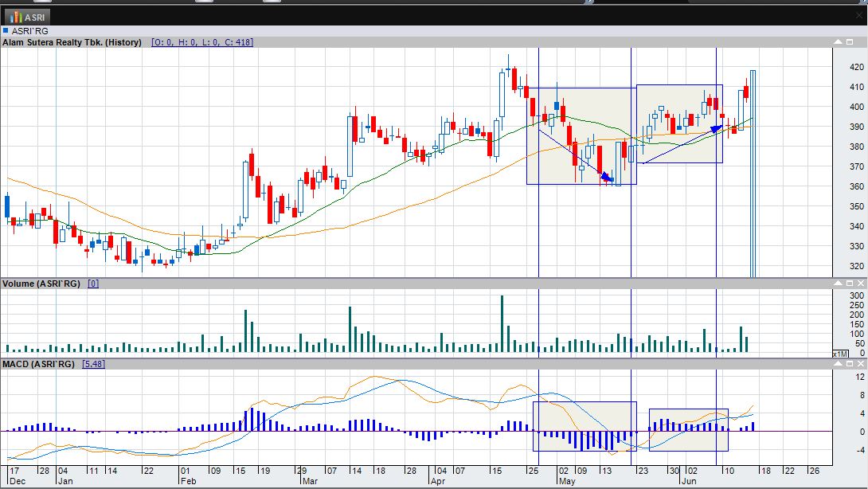Viewport: 868px width, 489px height.
Task: Collapse the Volume panel arrow
Action: coord(838,284)
